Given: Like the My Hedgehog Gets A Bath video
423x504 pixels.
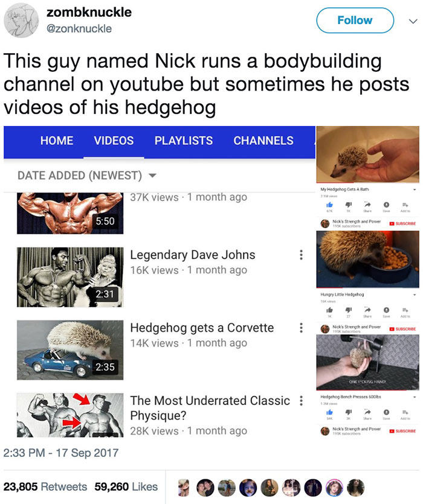Looking at the screenshot, I should tap(329, 205).
